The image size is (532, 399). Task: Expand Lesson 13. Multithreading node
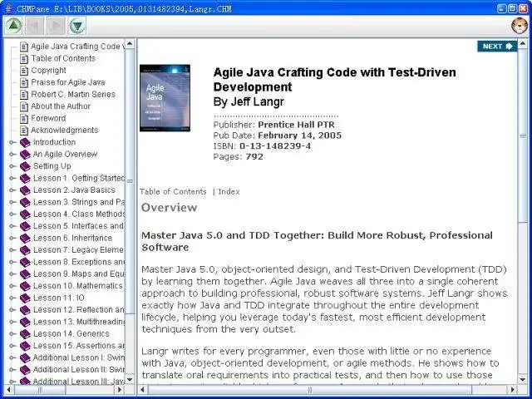pyautogui.click(x=12, y=322)
